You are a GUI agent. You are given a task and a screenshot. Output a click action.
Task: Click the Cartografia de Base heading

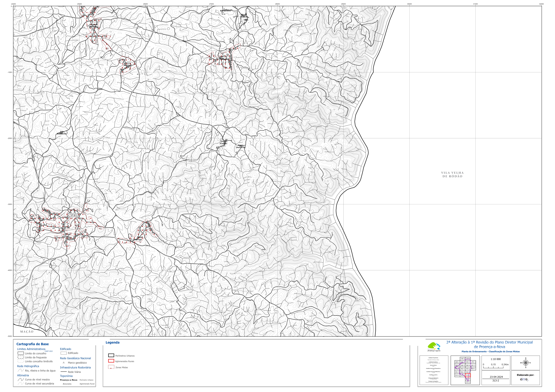tap(32, 344)
